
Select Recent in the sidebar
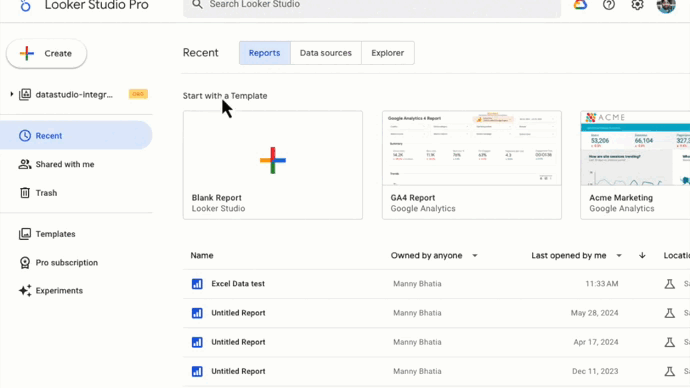(x=76, y=135)
